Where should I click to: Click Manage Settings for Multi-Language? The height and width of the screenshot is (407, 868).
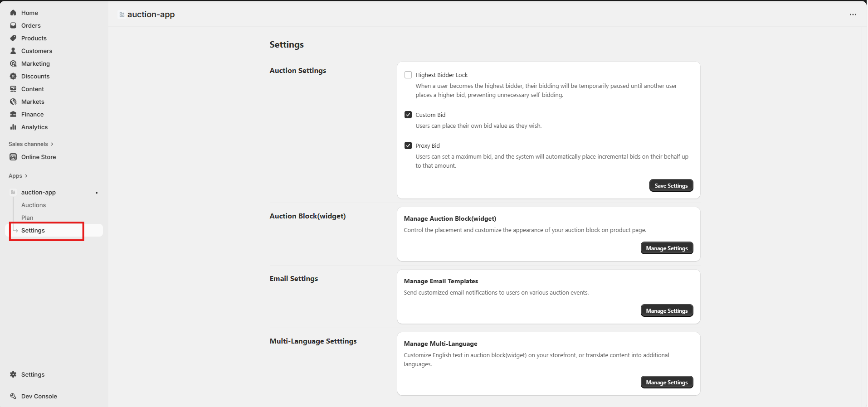point(667,382)
